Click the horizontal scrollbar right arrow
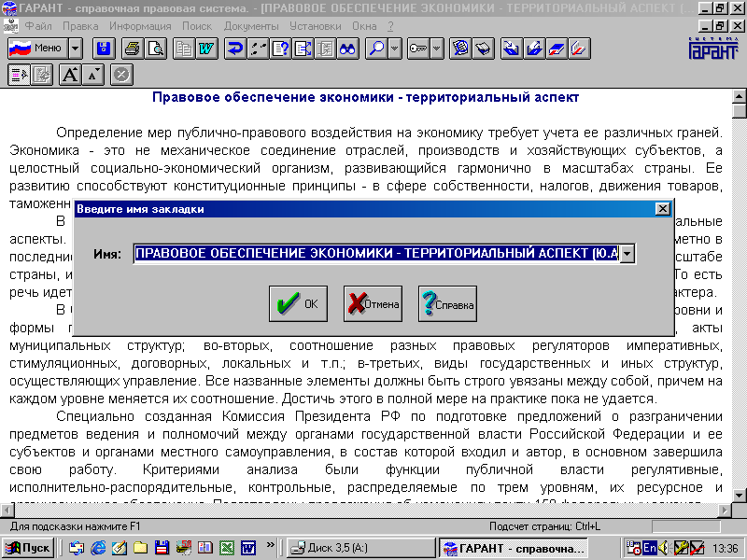This screenshot has width=747, height=560. pos(725,511)
